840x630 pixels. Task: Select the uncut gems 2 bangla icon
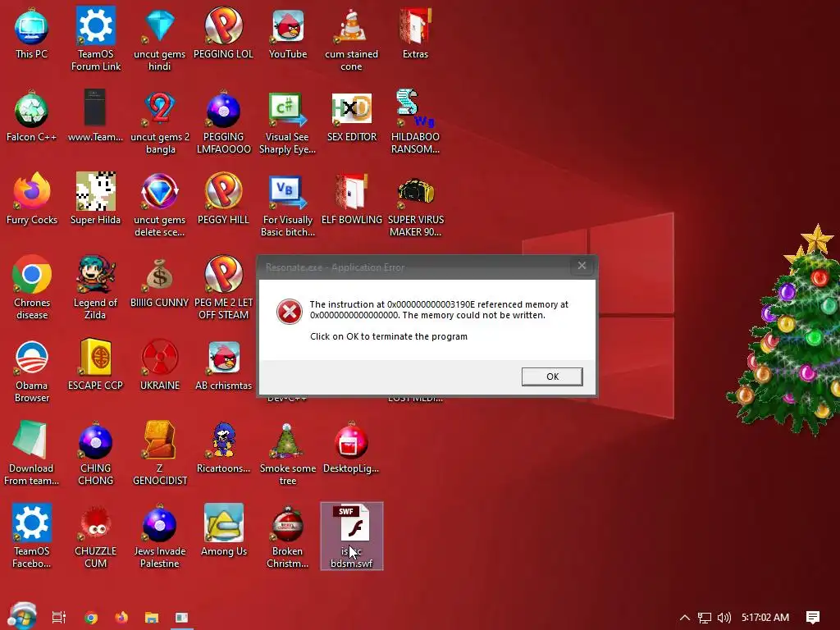[x=160, y=122]
